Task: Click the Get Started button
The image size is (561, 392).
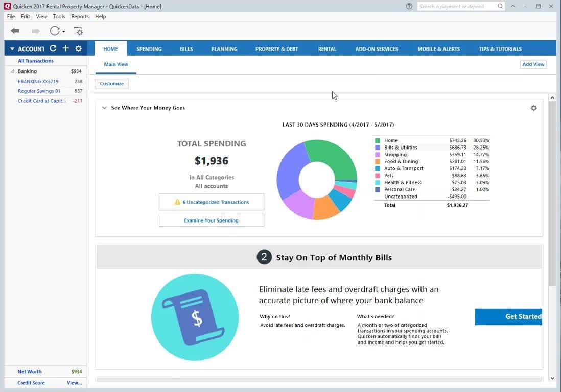Action: pyautogui.click(x=508, y=316)
